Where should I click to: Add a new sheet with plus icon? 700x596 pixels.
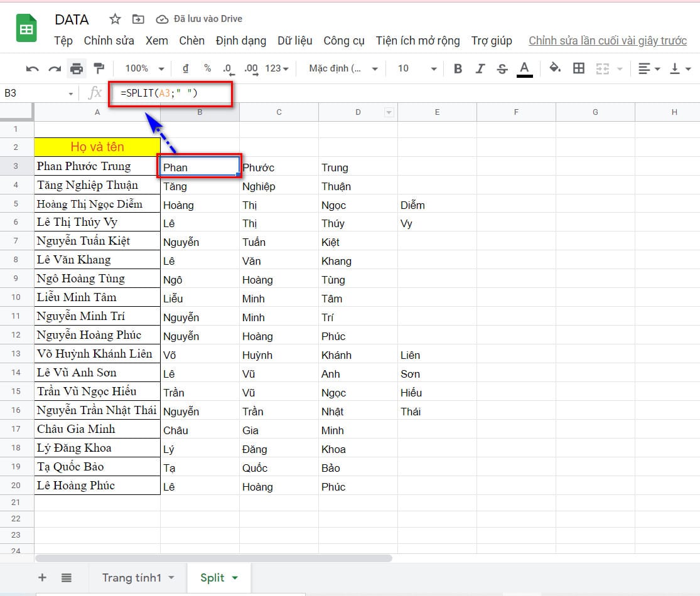pyautogui.click(x=42, y=578)
